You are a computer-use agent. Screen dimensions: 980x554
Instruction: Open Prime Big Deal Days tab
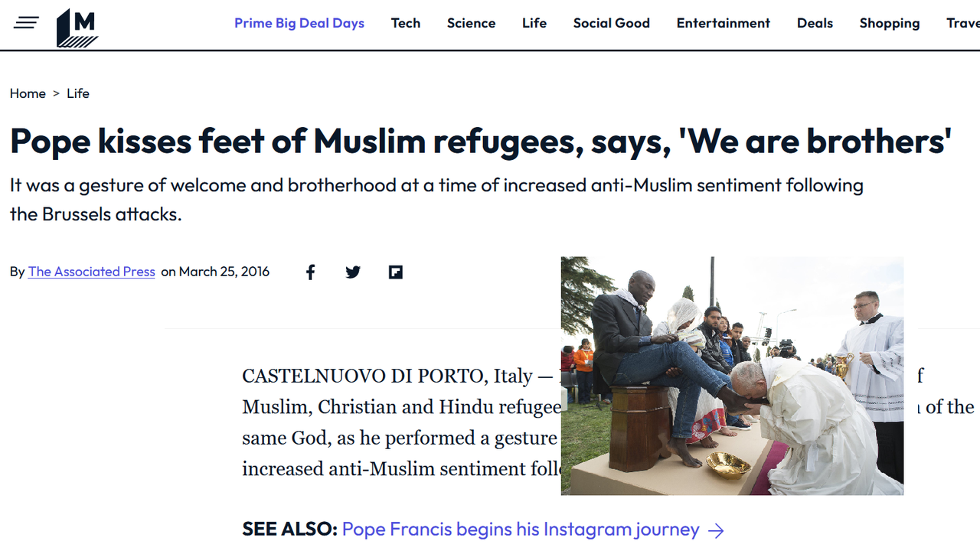tap(299, 23)
